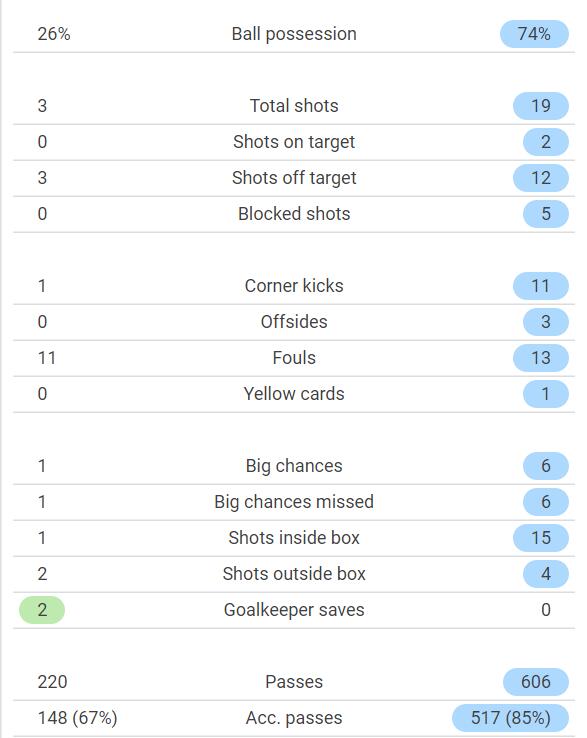Click the Offsides value 3

click(x=546, y=322)
